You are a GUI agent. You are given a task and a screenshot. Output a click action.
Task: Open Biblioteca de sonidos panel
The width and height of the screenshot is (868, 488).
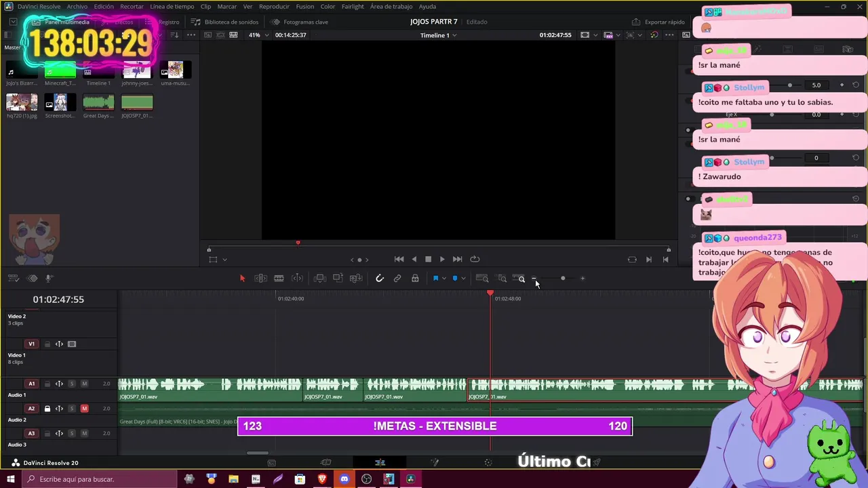pyautogui.click(x=224, y=22)
